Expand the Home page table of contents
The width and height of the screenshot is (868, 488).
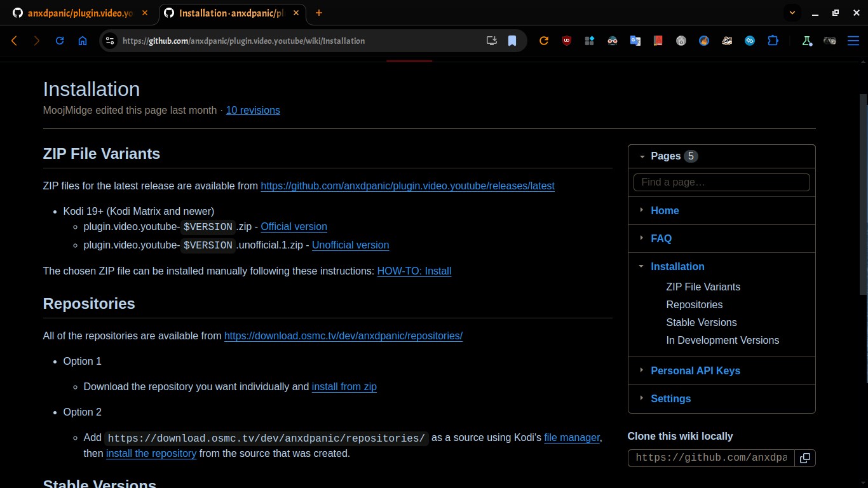coord(642,210)
